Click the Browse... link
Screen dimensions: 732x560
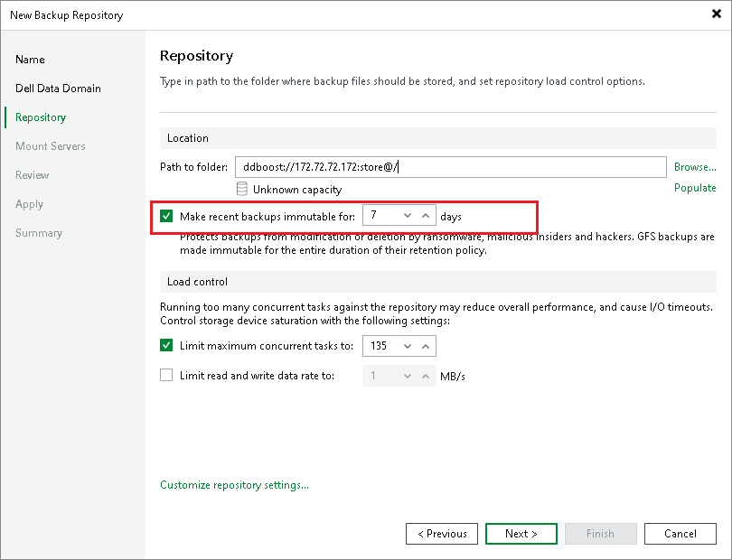[695, 166]
